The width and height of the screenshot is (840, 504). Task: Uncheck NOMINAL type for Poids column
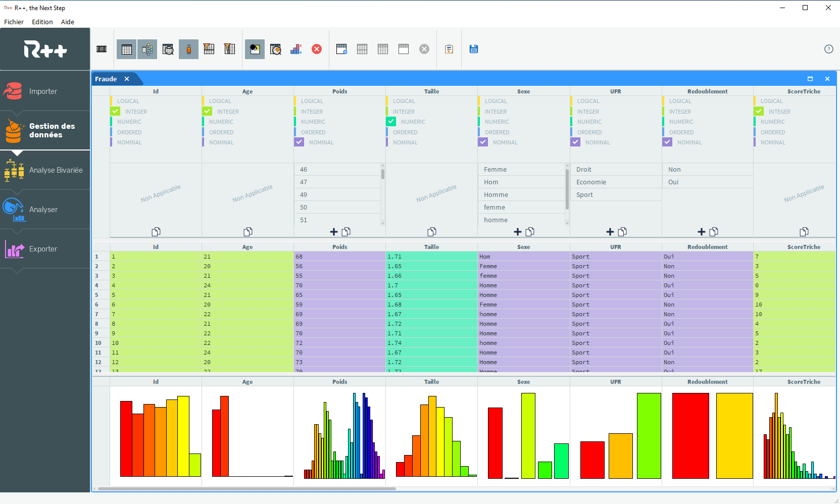(299, 142)
